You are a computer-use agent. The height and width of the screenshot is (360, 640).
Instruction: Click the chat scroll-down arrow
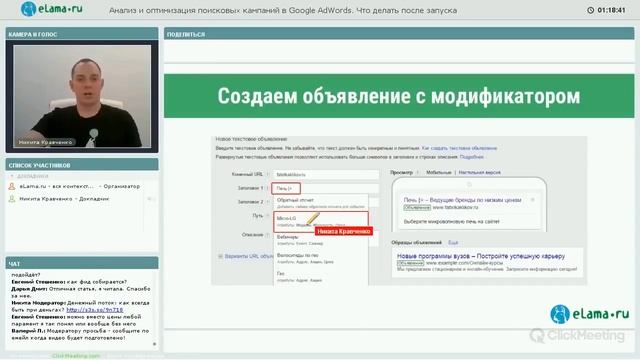(154, 344)
